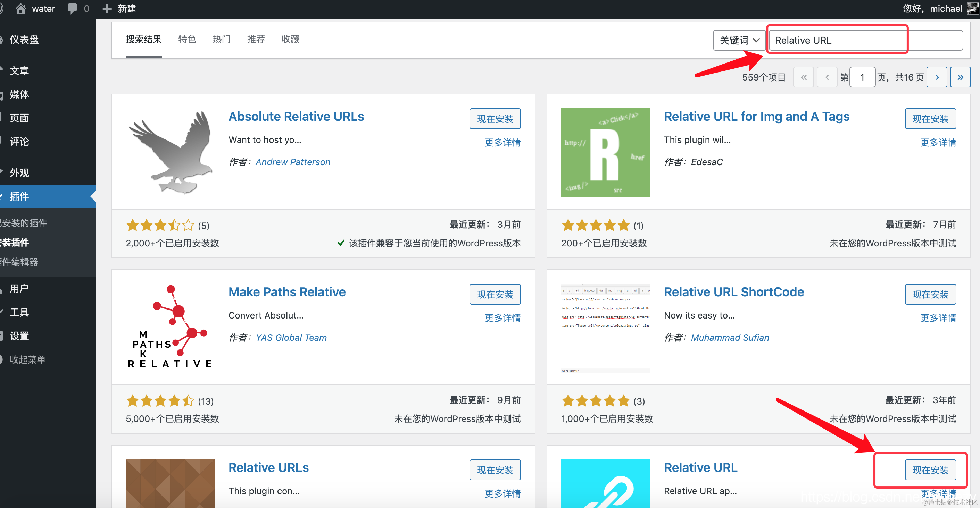Open 设置 in the sidebar menu
The width and height of the screenshot is (980, 508).
(19, 336)
